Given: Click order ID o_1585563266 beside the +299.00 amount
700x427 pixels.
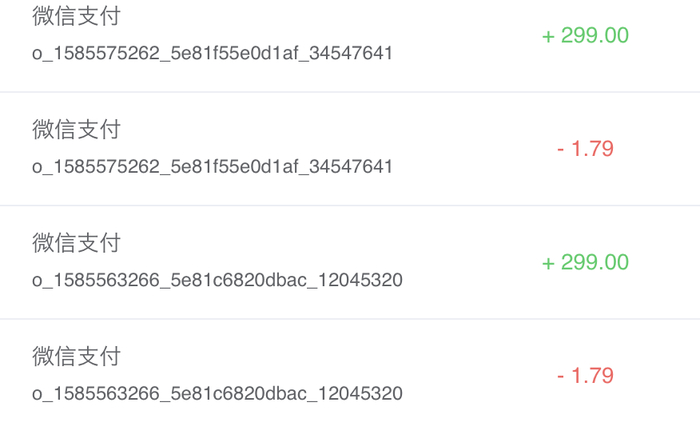Looking at the screenshot, I should [x=217, y=280].
